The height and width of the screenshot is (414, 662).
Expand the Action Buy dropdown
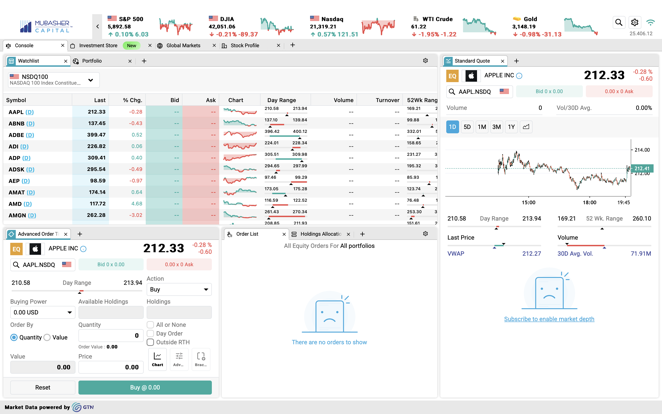178,290
